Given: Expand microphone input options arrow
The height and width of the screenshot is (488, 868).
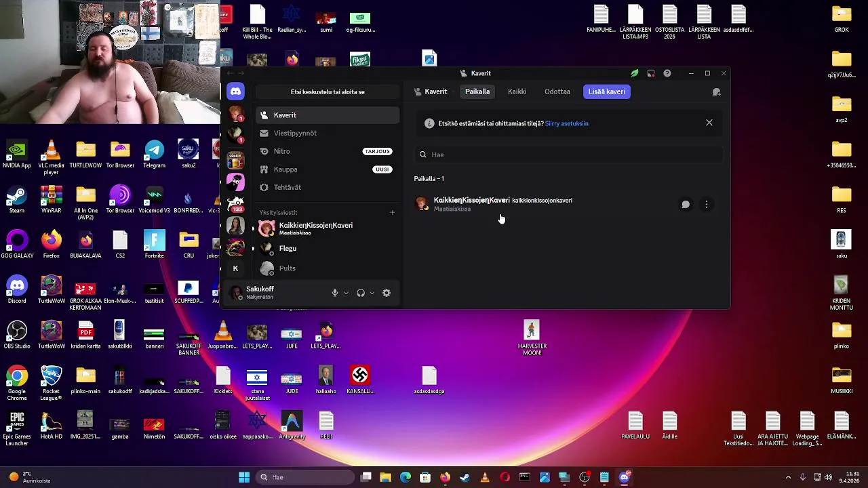Looking at the screenshot, I should [x=346, y=293].
